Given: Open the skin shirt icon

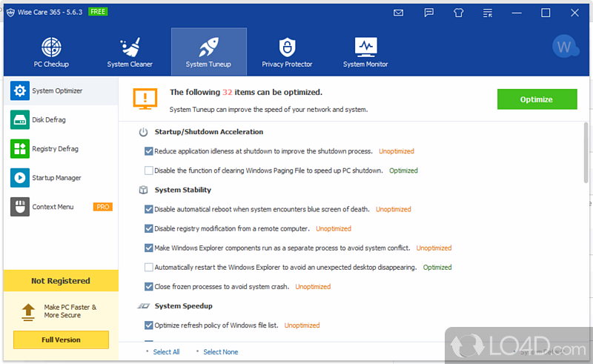Looking at the screenshot, I should pyautogui.click(x=458, y=13).
